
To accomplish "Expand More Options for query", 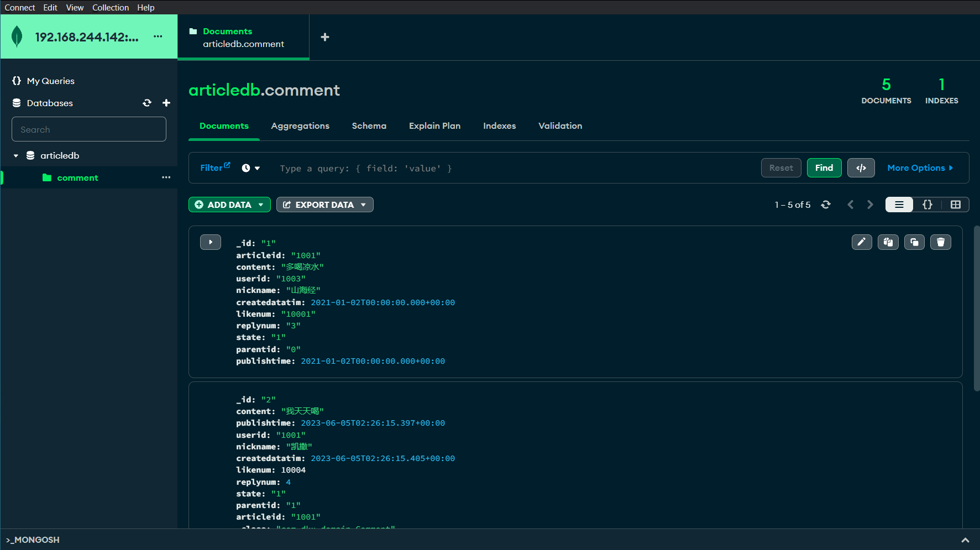I will click(x=920, y=168).
